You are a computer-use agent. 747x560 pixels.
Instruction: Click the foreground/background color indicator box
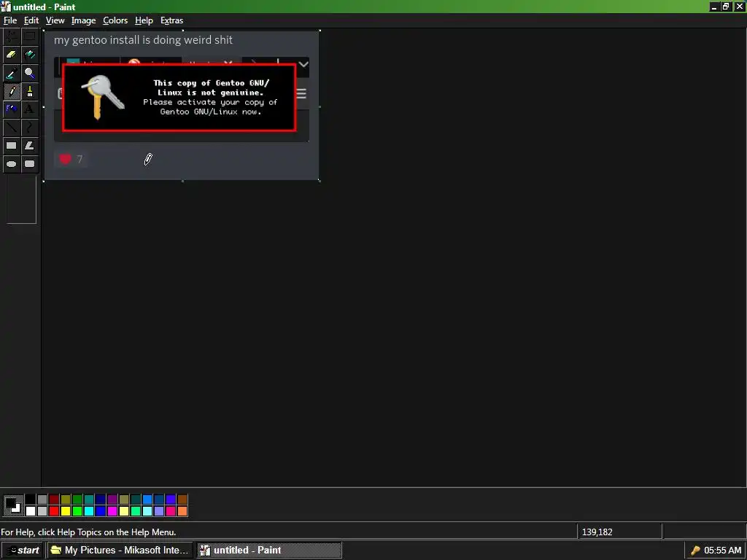tap(12, 505)
